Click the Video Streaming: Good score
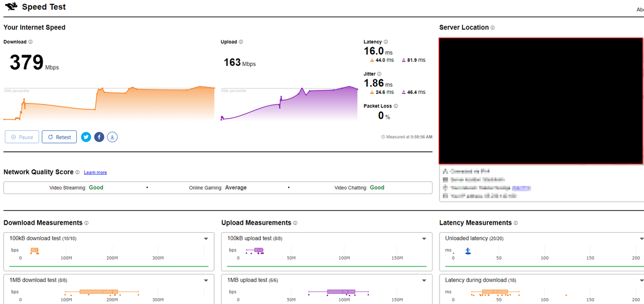This screenshot has height=304, width=644. coord(76,188)
